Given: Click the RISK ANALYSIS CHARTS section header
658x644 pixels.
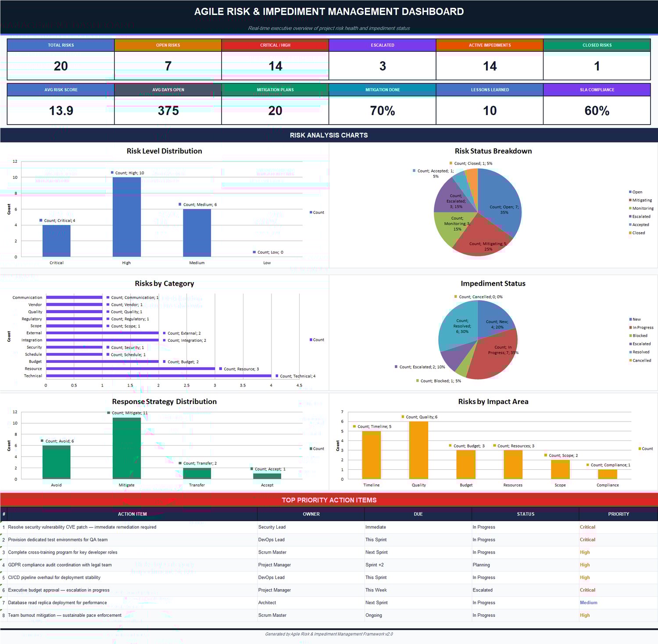Looking at the screenshot, I should pyautogui.click(x=329, y=135).
